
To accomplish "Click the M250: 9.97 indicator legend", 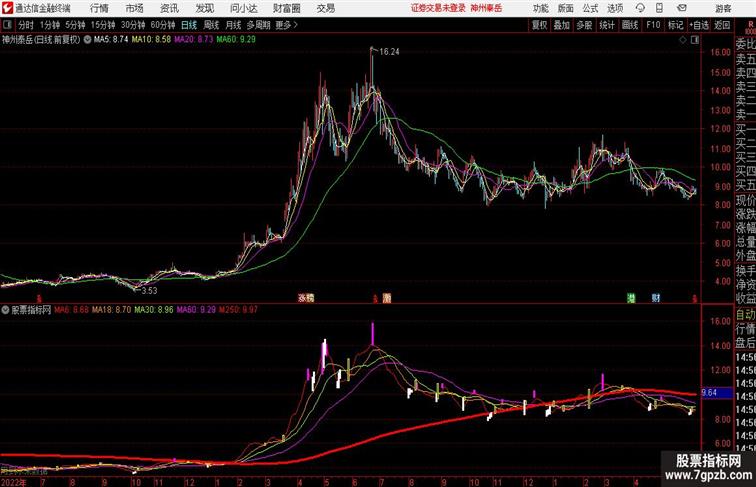I will tap(239, 310).
